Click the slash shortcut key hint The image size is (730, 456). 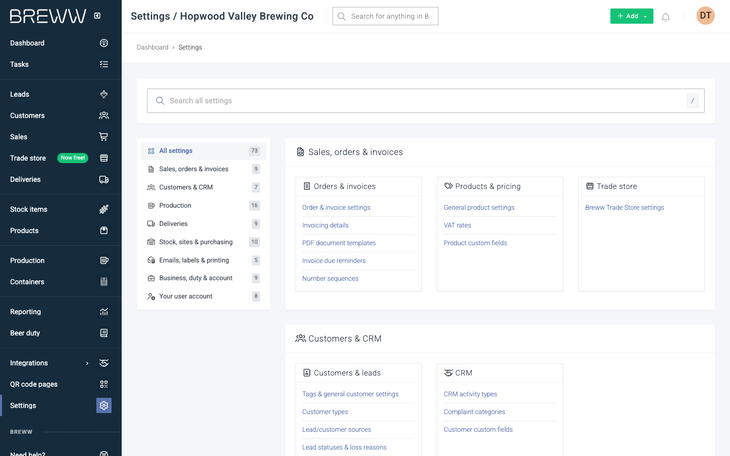[x=692, y=101]
